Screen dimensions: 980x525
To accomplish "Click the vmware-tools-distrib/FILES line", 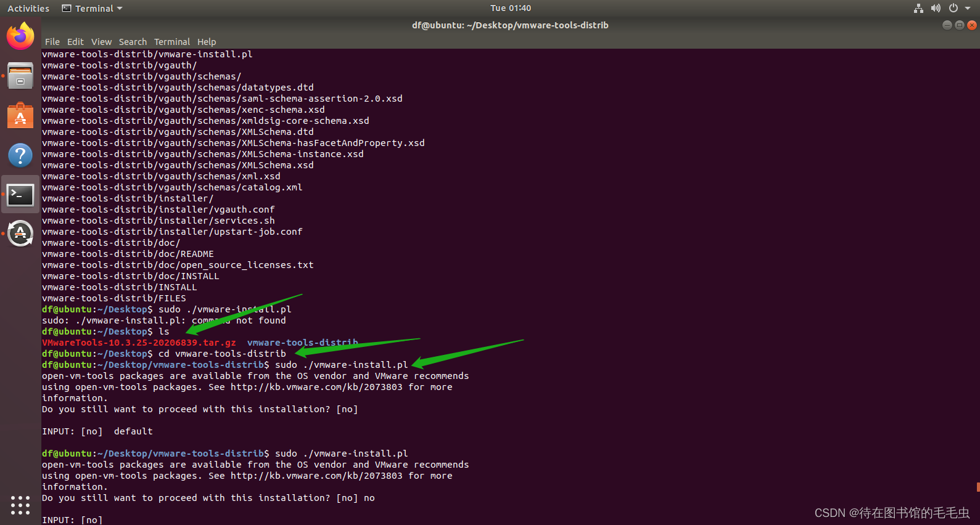I will [x=114, y=298].
